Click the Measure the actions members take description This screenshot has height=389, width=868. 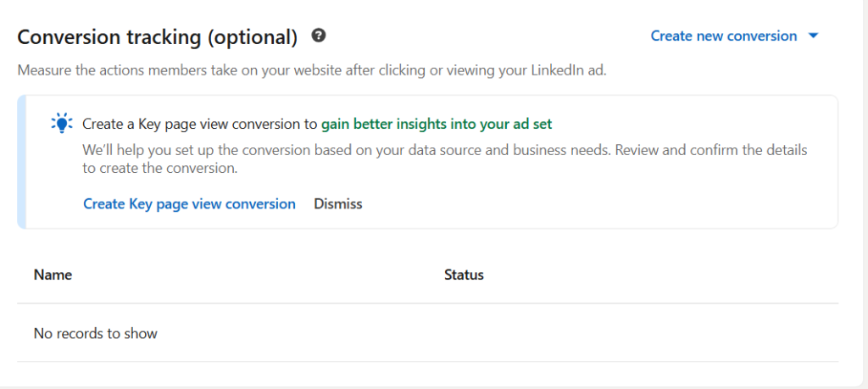coord(312,70)
